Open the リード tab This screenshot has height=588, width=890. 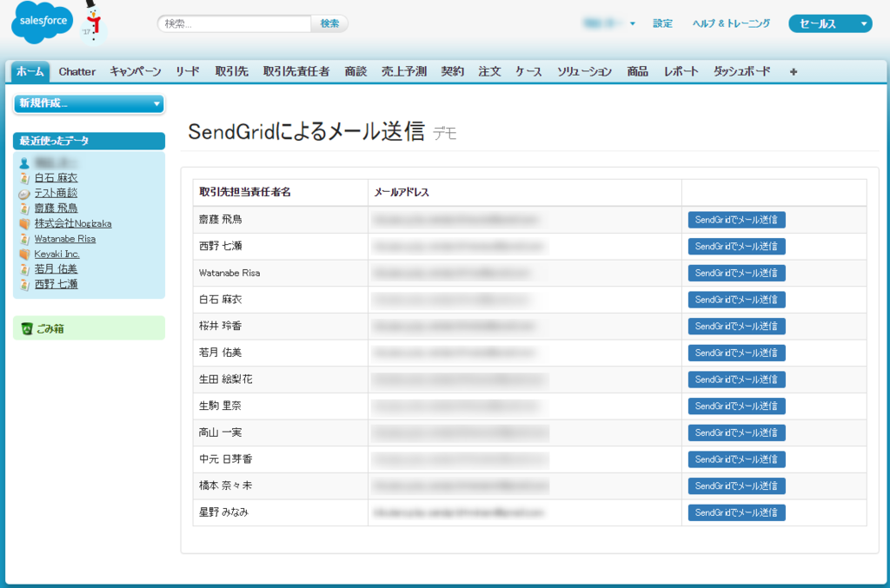[x=188, y=71]
